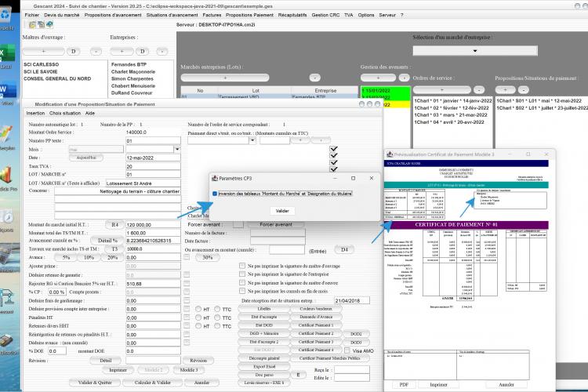
Task: Select TTC radio on the Retenues divers HHT row
Action: pos(217,326)
